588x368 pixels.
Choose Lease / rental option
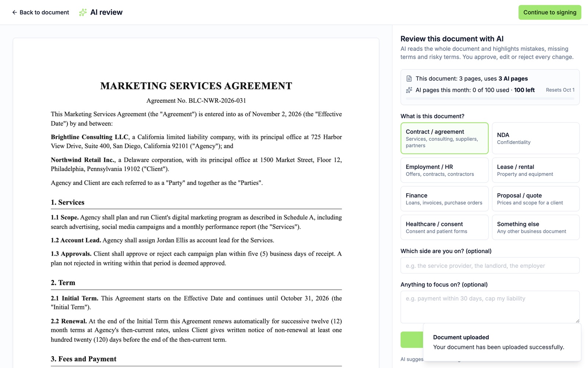(x=535, y=170)
